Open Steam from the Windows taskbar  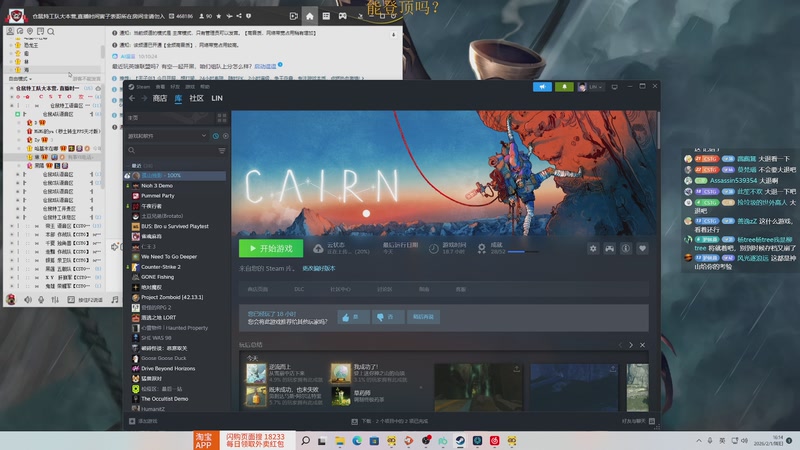click(x=460, y=441)
